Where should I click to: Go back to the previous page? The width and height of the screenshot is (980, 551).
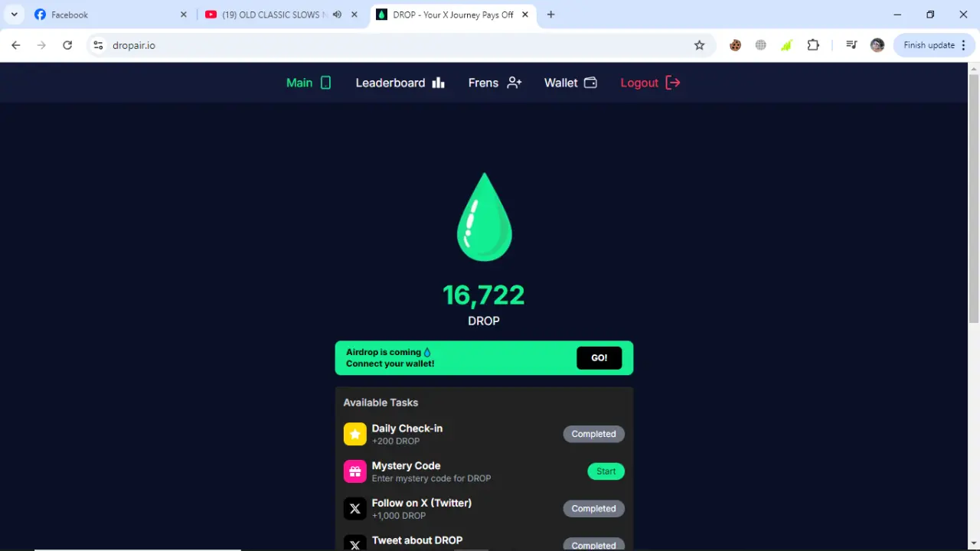pos(16,45)
